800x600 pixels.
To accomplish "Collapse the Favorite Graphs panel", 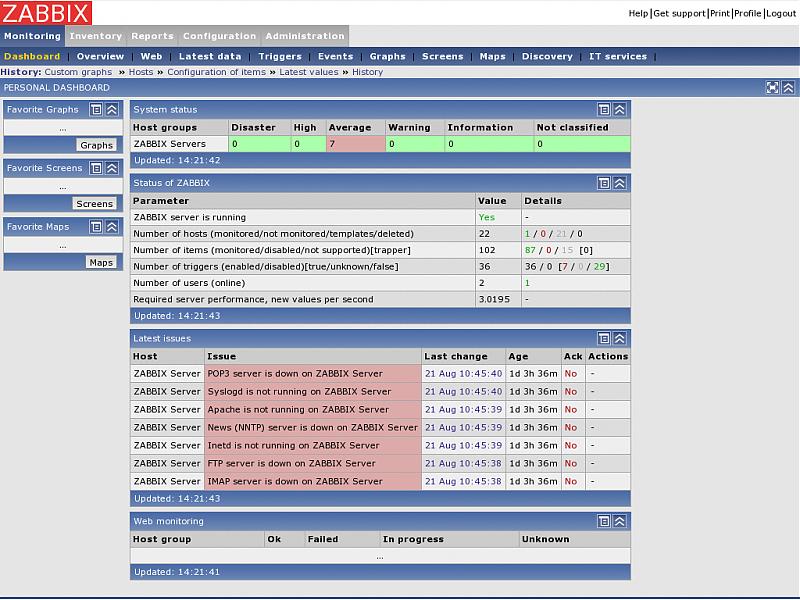I will [x=112, y=110].
